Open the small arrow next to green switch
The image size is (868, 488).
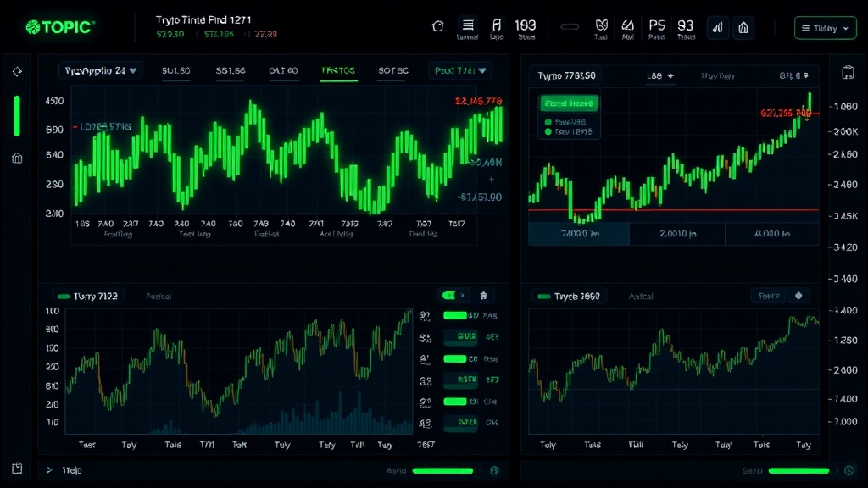[x=462, y=296]
